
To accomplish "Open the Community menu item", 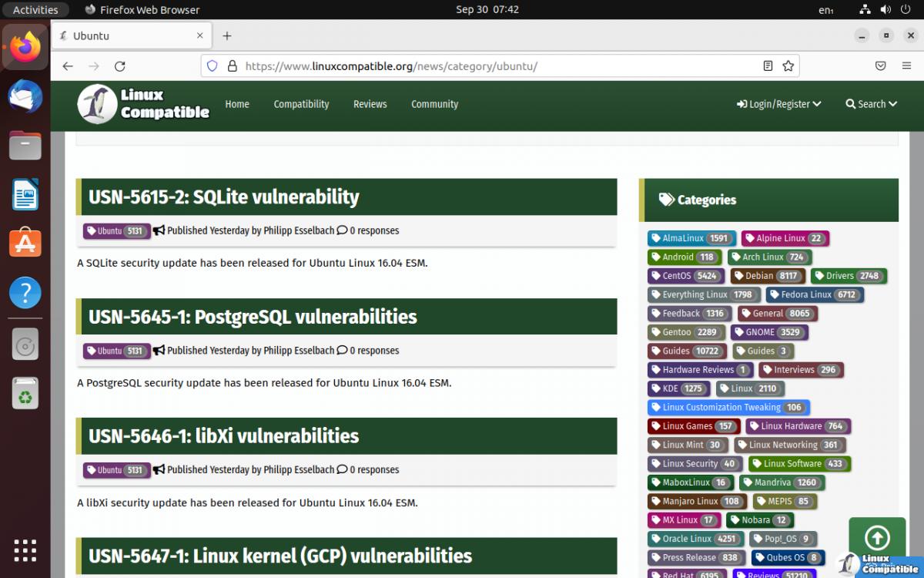I will click(x=434, y=104).
